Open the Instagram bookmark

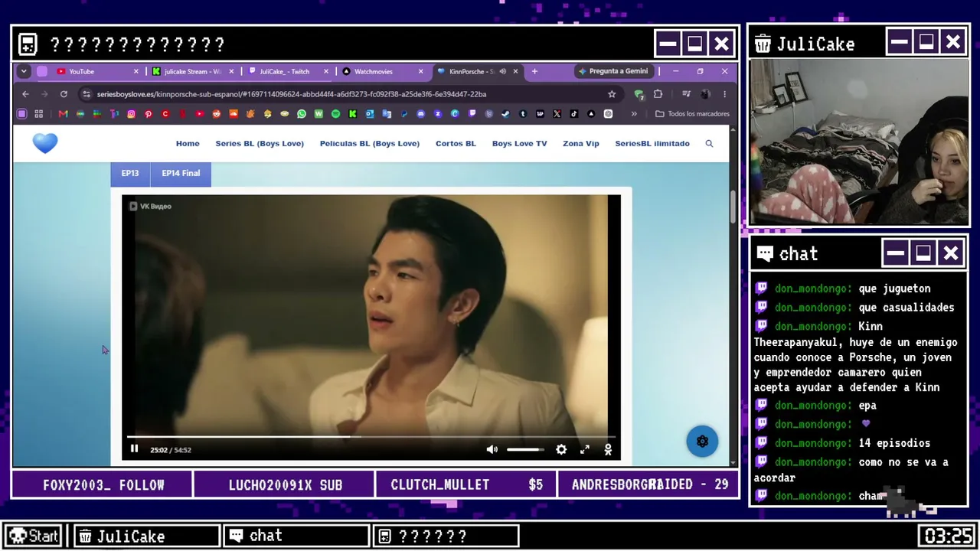click(x=132, y=114)
